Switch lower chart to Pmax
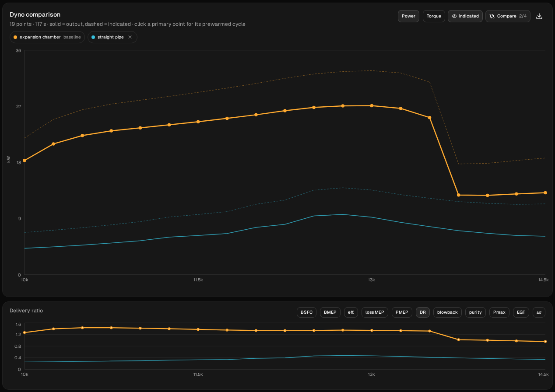 pyautogui.click(x=499, y=312)
